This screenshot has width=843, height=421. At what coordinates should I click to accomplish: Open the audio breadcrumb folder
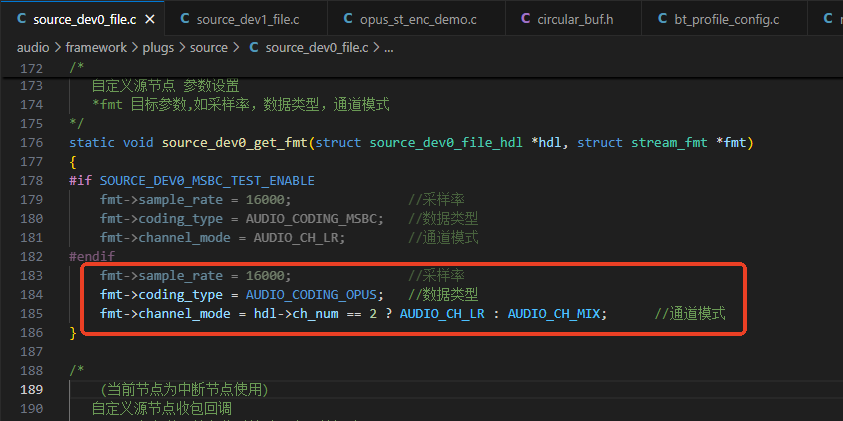[x=33, y=48]
